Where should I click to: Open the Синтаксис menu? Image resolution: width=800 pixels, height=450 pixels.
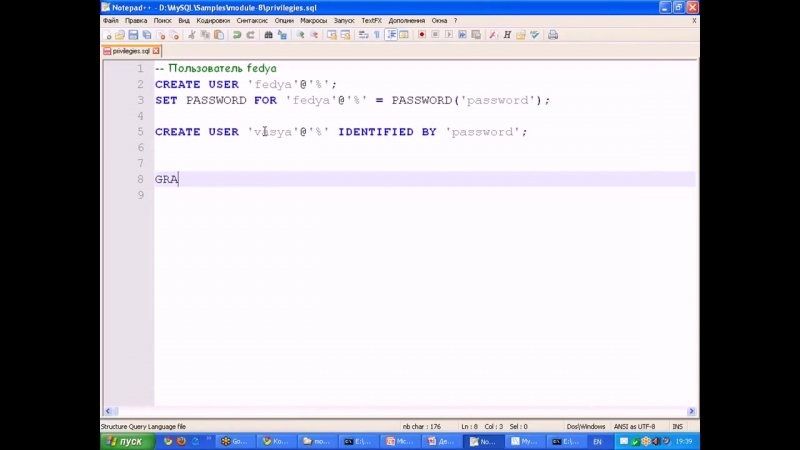(x=252, y=20)
